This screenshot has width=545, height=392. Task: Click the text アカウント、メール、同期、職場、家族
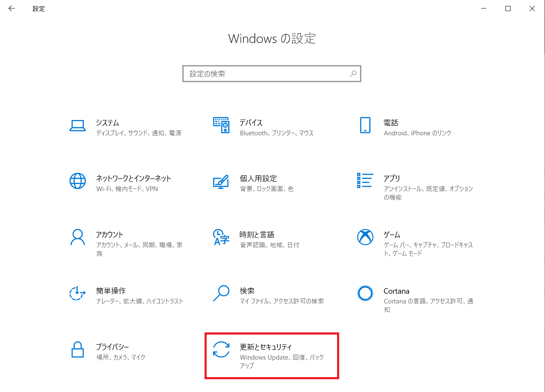point(139,249)
